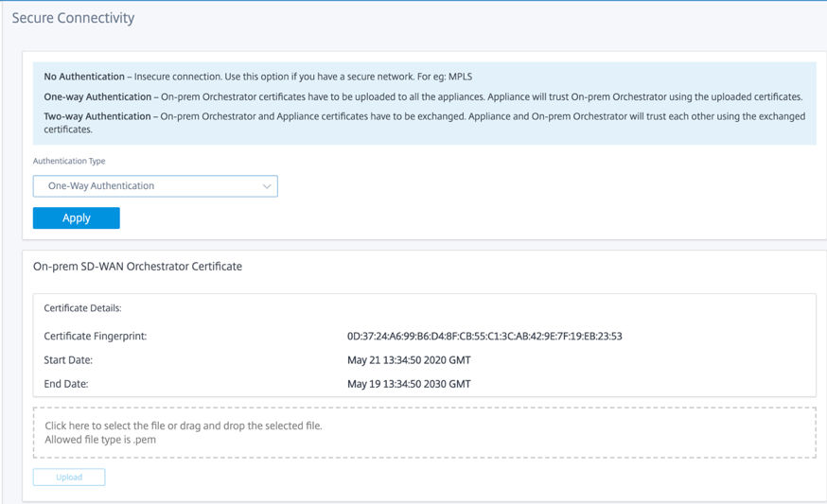Click the chevron arrow beside One-Way Authentication
The width and height of the screenshot is (827, 504).
coord(267,186)
